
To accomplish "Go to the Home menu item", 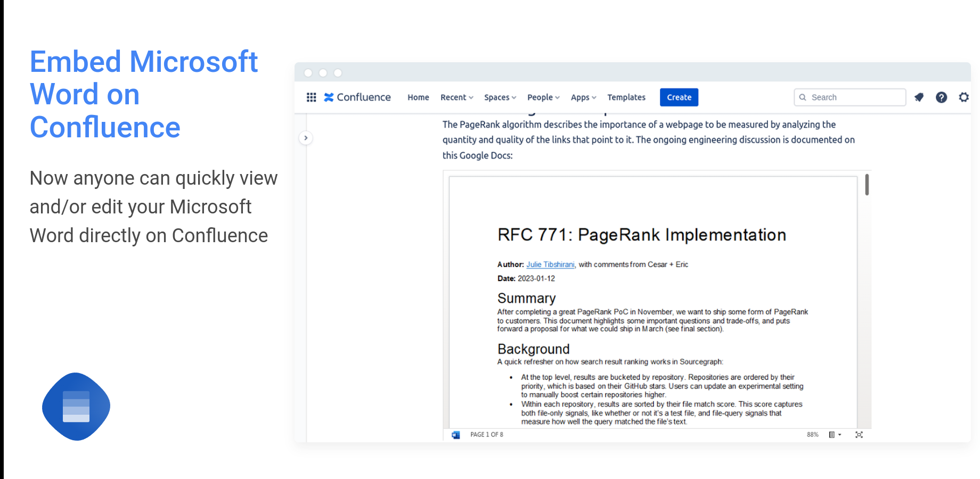I will (x=418, y=97).
